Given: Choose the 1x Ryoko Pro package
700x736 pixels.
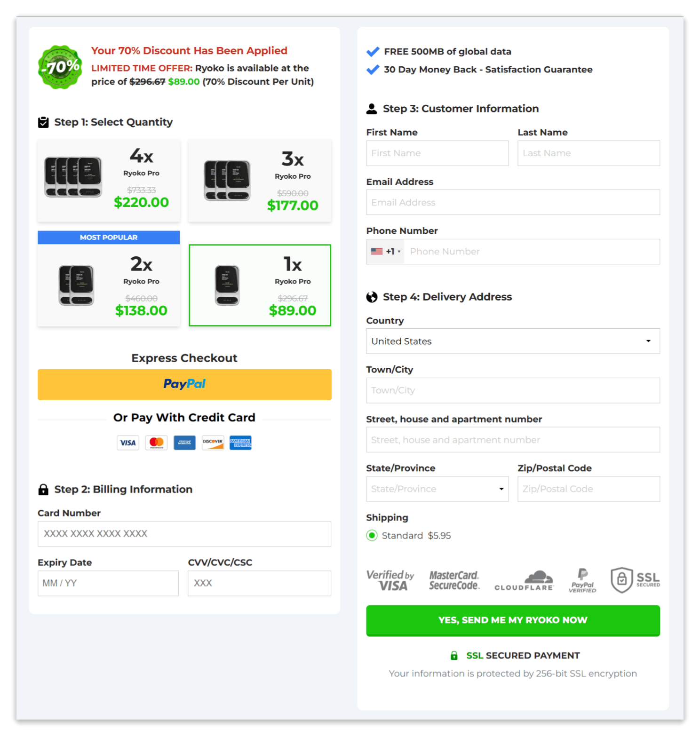Looking at the screenshot, I should 260,285.
